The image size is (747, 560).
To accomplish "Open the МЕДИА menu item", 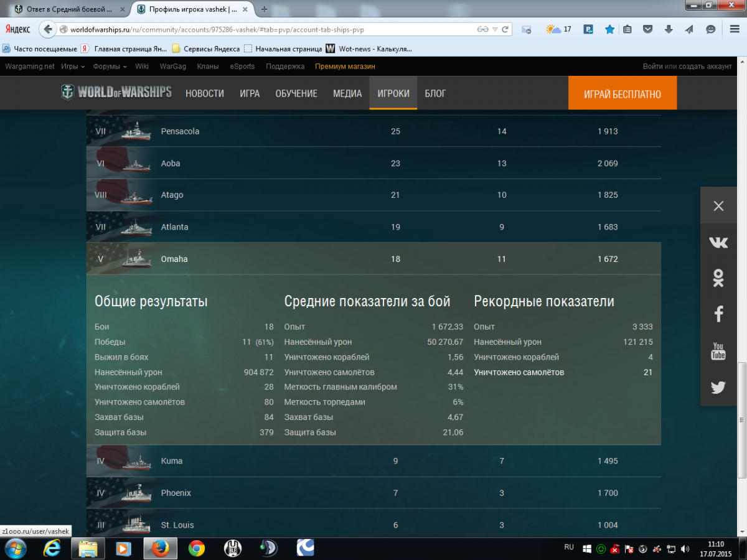I will pyautogui.click(x=347, y=93).
